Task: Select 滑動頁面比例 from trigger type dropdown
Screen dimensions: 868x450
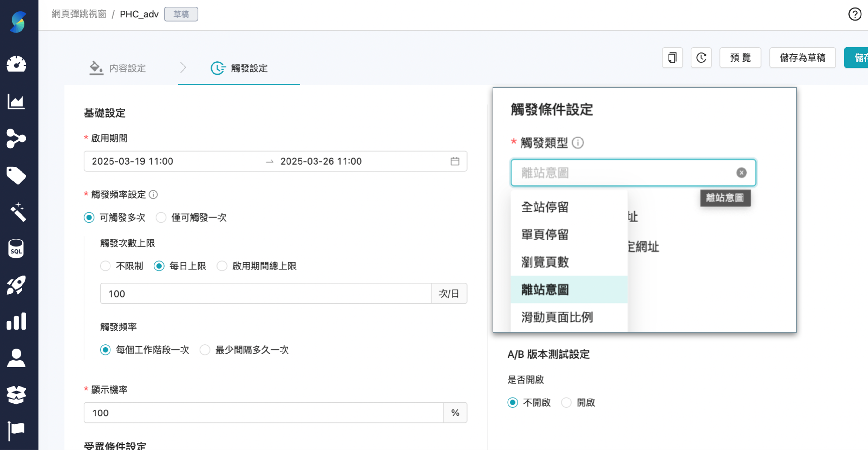Action: point(557,317)
